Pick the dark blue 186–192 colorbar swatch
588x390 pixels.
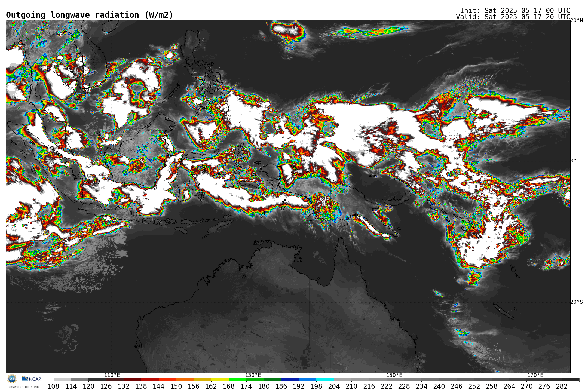(x=290, y=379)
